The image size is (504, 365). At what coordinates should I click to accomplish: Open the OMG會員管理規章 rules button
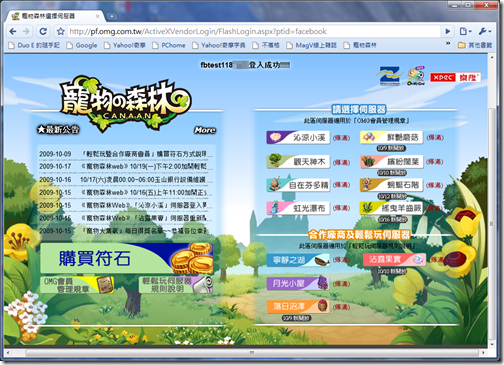point(77,285)
